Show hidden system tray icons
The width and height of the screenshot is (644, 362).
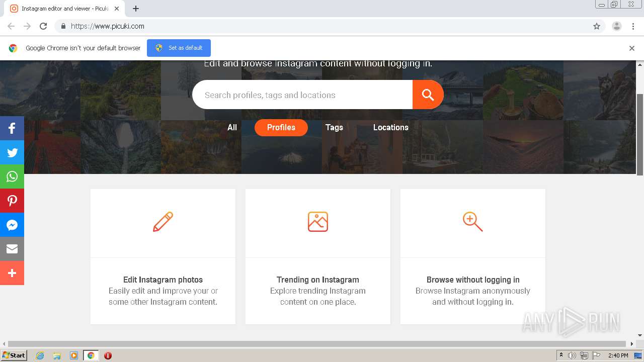(x=561, y=355)
